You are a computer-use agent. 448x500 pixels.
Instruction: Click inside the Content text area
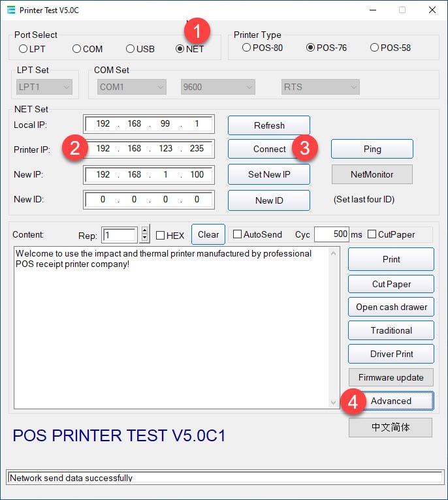pos(171,328)
